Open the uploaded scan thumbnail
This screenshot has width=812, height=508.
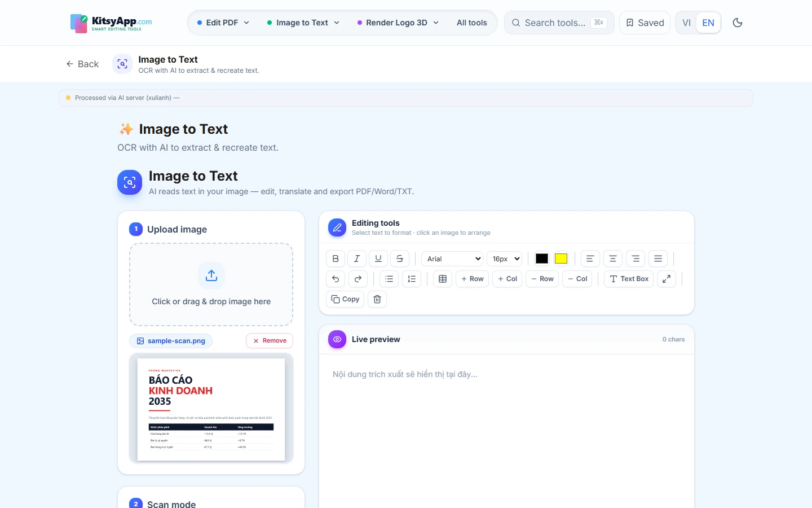click(211, 409)
